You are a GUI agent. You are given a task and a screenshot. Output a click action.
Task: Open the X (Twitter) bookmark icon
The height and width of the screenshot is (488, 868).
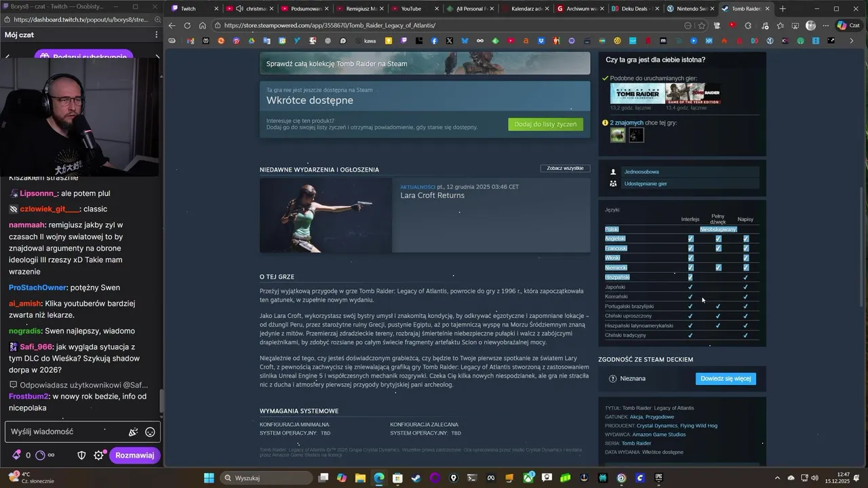pos(450,41)
